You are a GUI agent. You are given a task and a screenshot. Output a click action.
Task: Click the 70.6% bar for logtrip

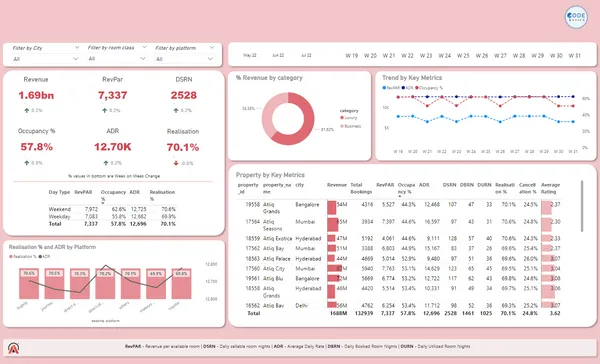point(29,284)
